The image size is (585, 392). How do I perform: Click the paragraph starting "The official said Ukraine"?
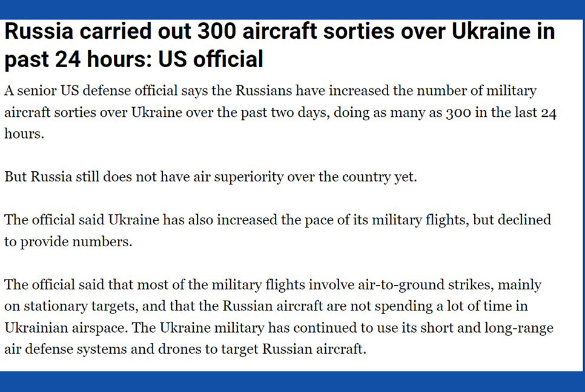(x=277, y=230)
